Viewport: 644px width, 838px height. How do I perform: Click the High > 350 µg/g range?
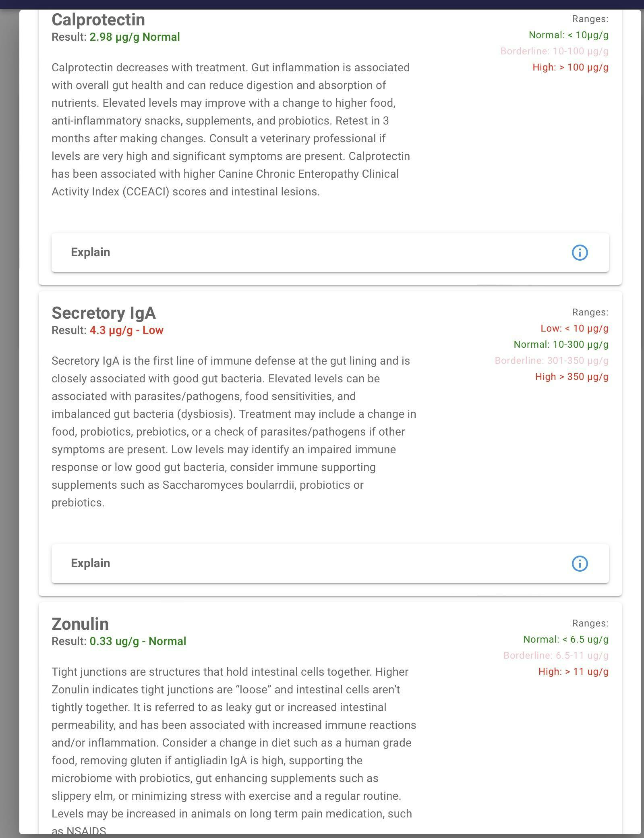pyautogui.click(x=572, y=377)
